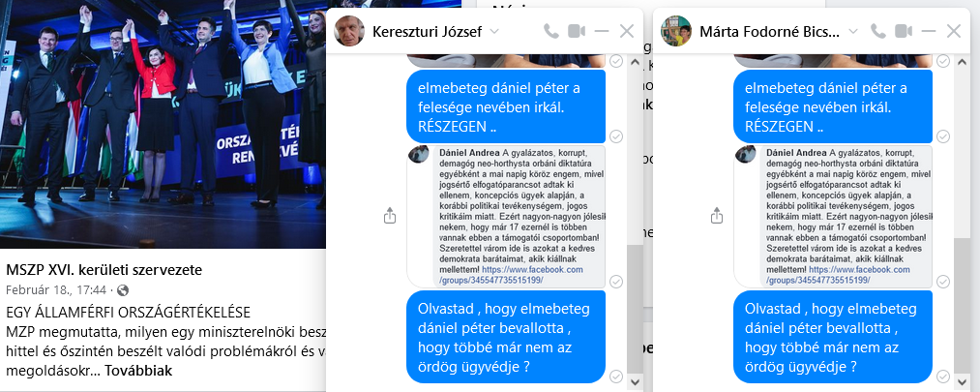Click Márta Fodorné profile avatar
This screenshot has width=980, height=392.
(676, 31)
